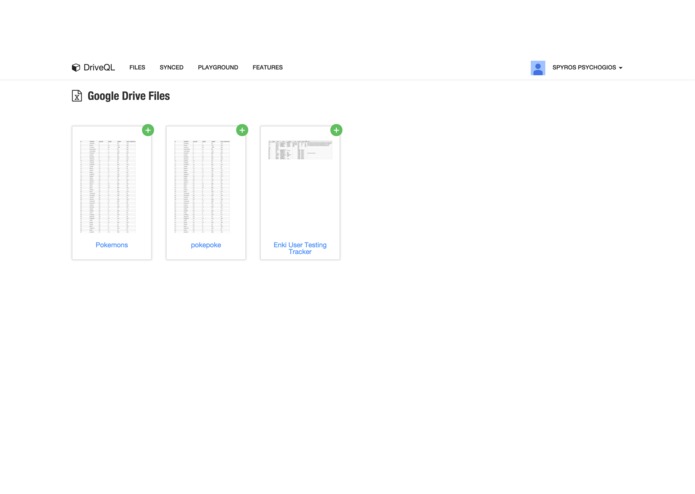Open the PLAYGROUND nav item
The width and height of the screenshot is (695, 494).
point(218,67)
